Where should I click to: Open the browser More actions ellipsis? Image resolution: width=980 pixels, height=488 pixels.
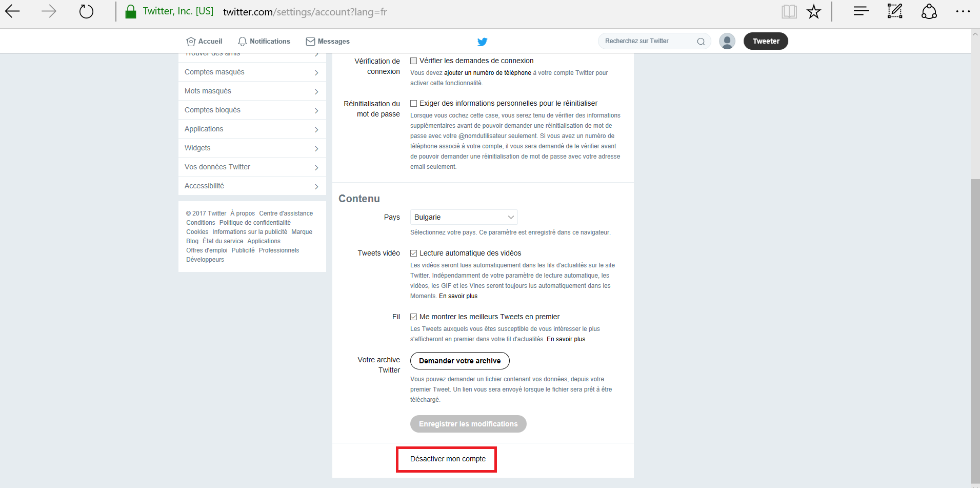coord(963,11)
